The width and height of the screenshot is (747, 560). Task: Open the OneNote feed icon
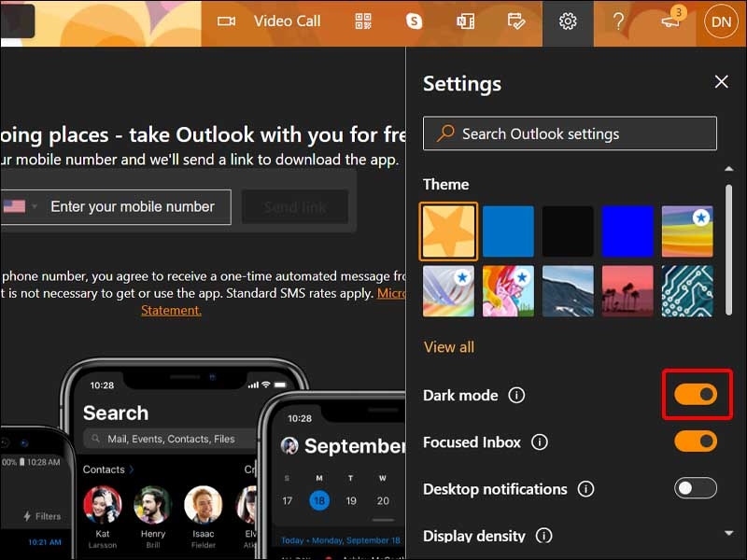coord(465,21)
